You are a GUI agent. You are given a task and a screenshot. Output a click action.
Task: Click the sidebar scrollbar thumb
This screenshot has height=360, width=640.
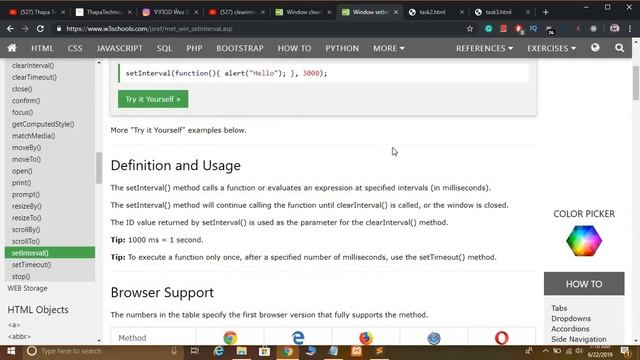[99, 168]
